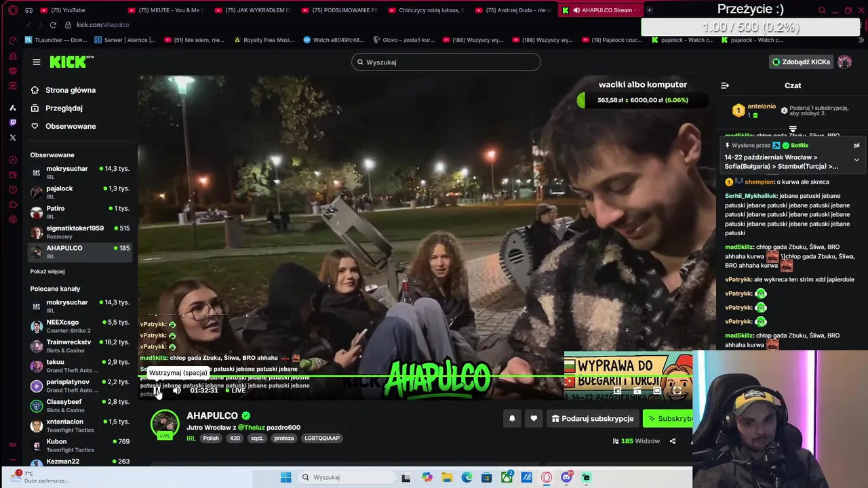868x488 pixels.
Task: Open Microsoft Edge from taskbar
Action: point(467,478)
